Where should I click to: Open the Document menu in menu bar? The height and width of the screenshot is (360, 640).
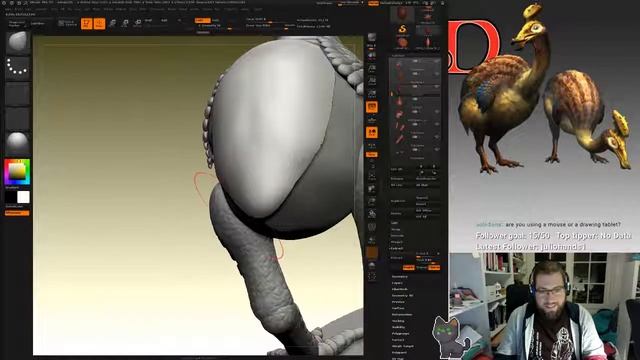pos(41,9)
